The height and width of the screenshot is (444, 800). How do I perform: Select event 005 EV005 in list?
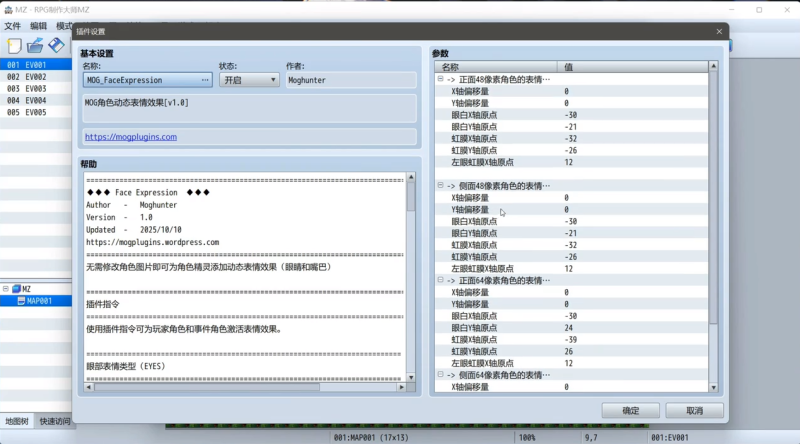tap(36, 112)
